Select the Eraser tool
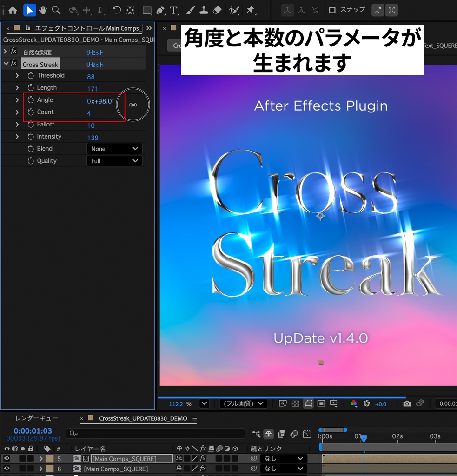The image size is (457, 476). click(217, 10)
